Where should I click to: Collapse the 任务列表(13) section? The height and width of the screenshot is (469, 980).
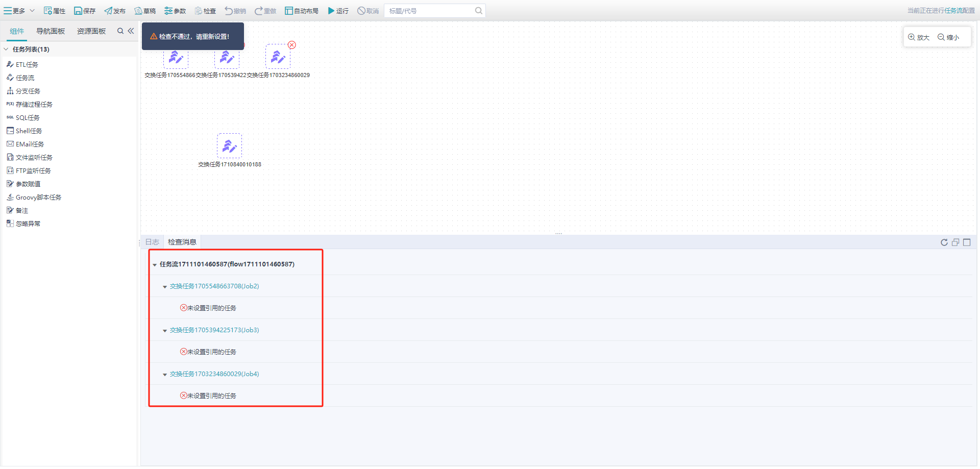tap(6, 50)
